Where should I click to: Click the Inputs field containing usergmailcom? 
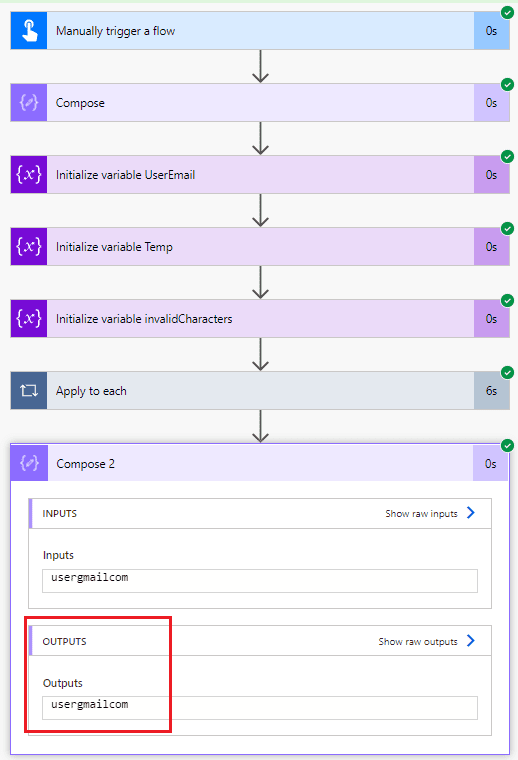tap(260, 581)
